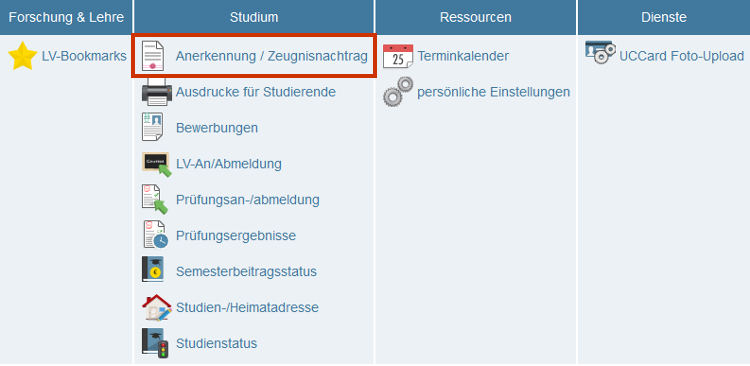Click the house icon for Studien-/Heimatadresse
This screenshot has width=750, height=366.
[x=156, y=307]
